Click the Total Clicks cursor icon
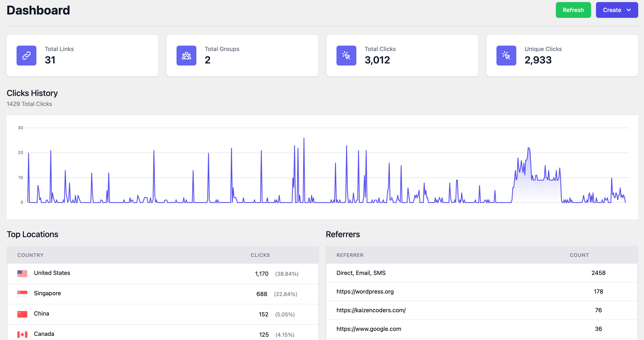 pos(346,55)
